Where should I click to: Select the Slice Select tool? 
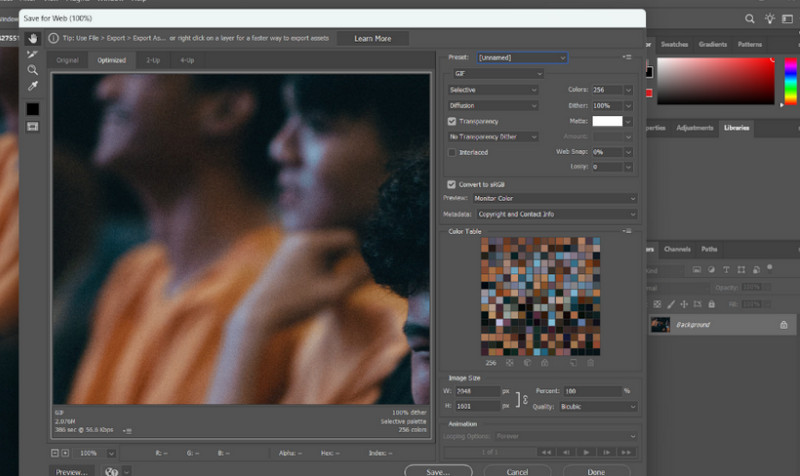point(33,54)
